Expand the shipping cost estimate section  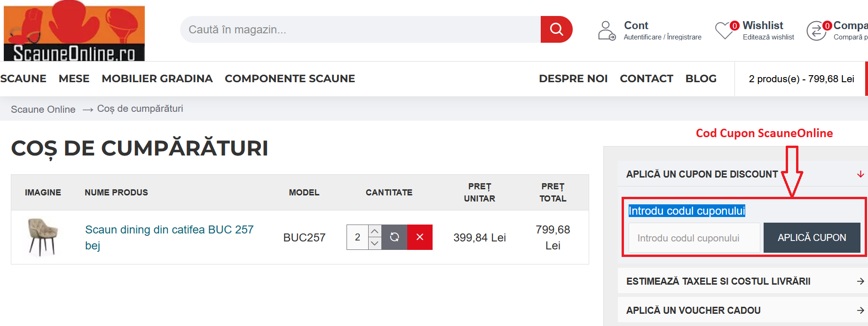tap(860, 281)
